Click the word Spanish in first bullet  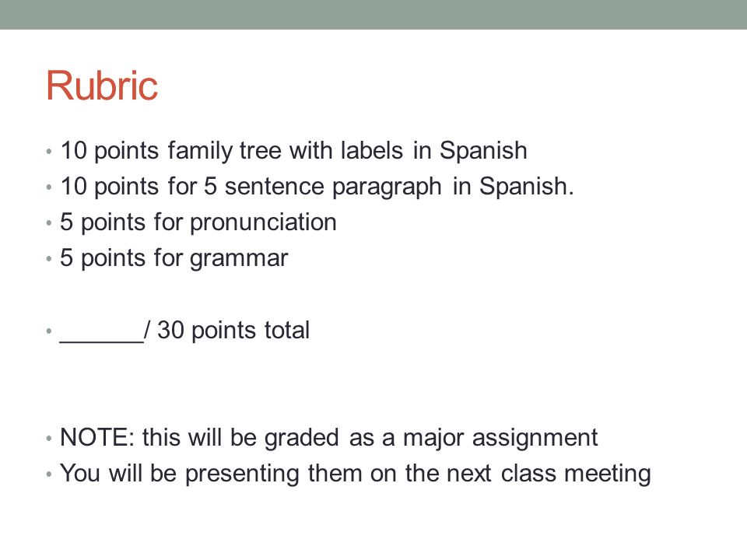tap(483, 151)
